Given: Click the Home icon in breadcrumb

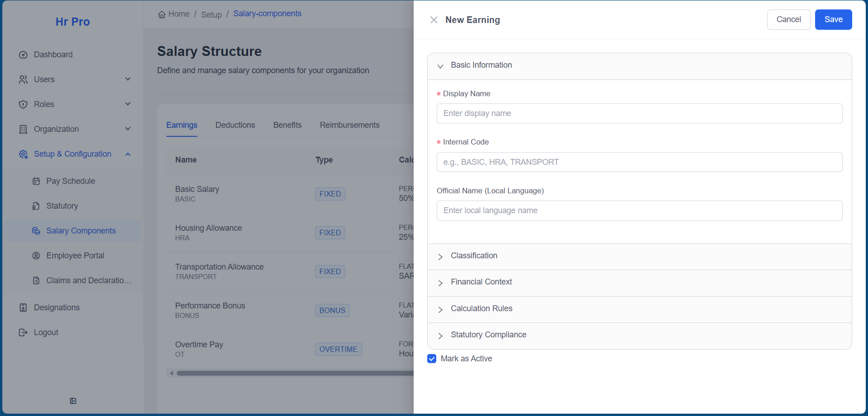Looking at the screenshot, I should [x=162, y=14].
